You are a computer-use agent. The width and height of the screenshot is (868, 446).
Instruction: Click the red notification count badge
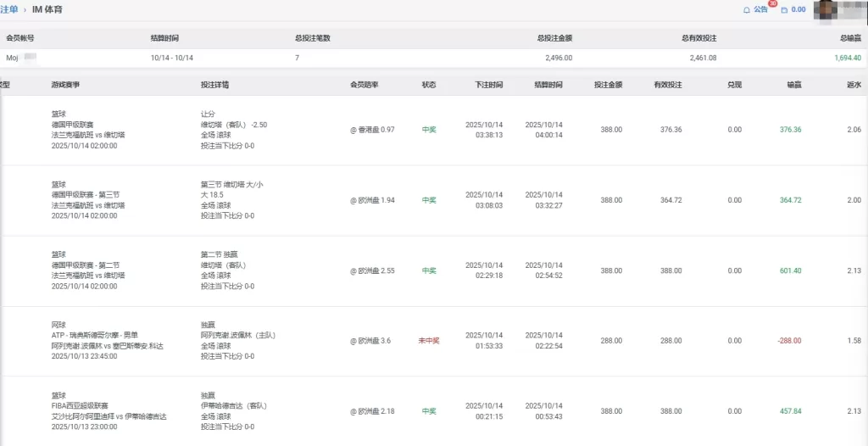772,4
